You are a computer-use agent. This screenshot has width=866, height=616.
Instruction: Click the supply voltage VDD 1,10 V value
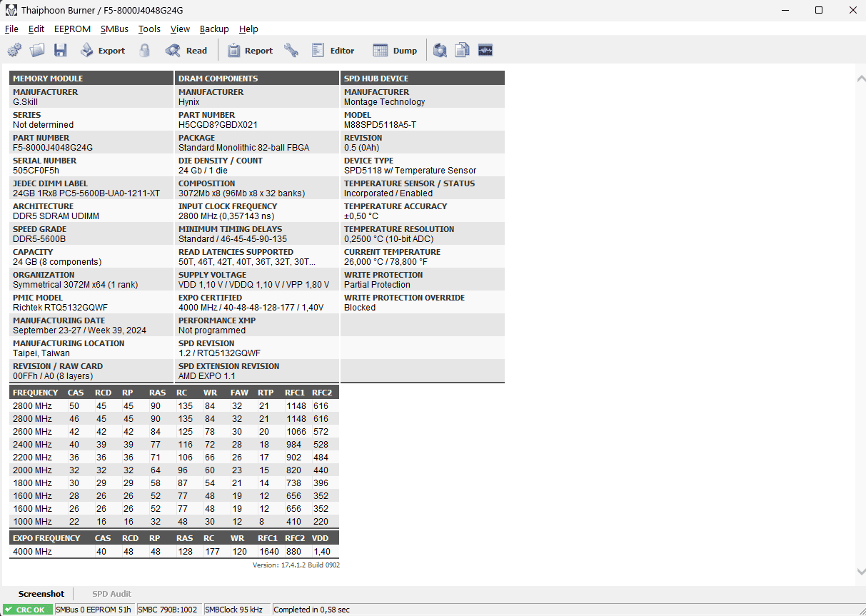[253, 285]
